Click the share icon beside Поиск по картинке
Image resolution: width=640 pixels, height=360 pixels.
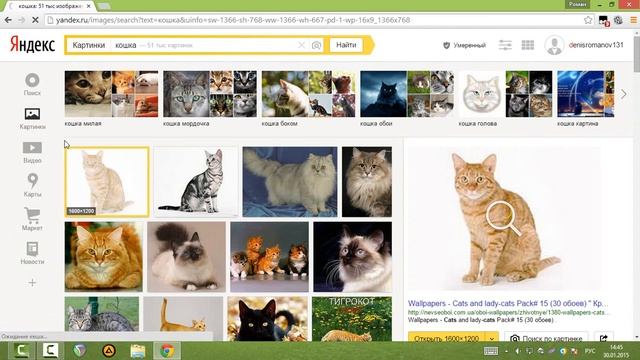[603, 338]
